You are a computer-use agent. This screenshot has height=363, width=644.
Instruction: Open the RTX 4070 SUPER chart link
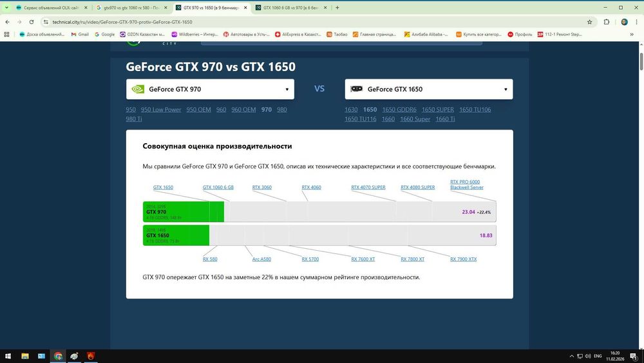(x=368, y=187)
